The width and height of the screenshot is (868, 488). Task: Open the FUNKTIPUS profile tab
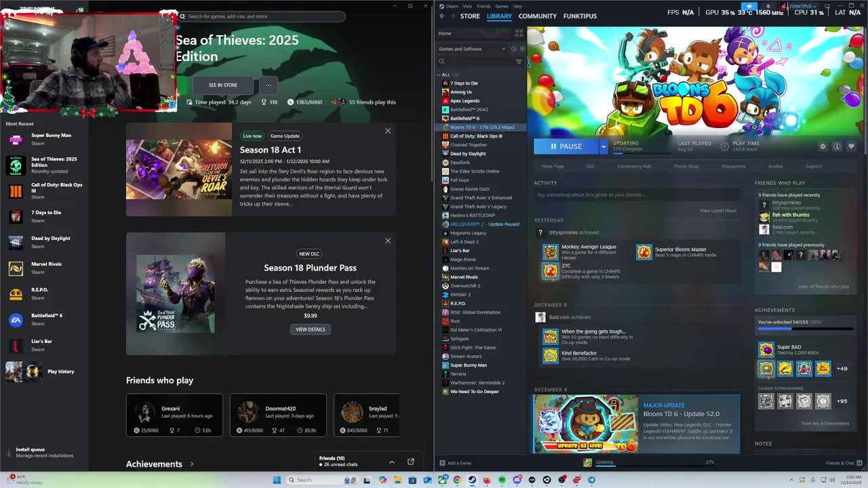[x=580, y=16]
